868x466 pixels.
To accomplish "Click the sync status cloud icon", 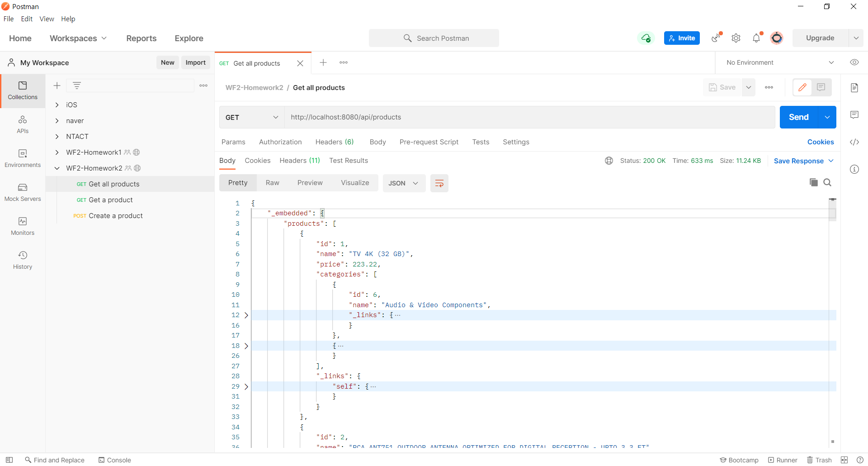I will (x=646, y=38).
